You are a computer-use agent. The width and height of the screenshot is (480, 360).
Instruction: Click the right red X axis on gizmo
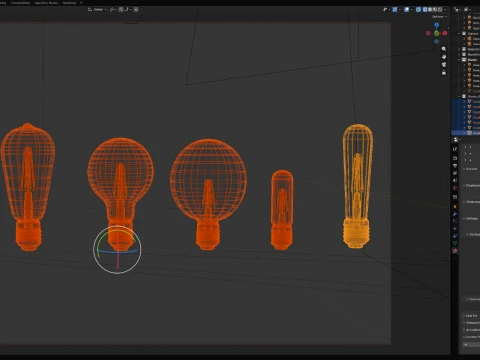(445, 33)
